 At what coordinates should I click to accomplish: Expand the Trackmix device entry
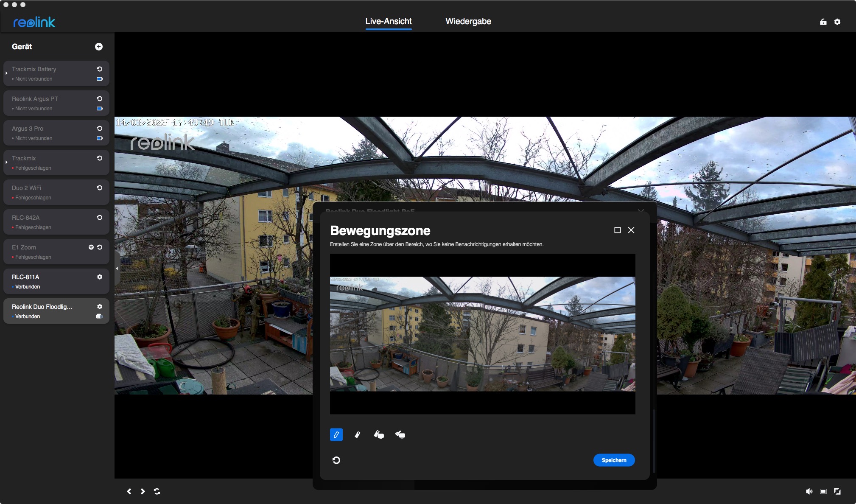[x=6, y=162]
